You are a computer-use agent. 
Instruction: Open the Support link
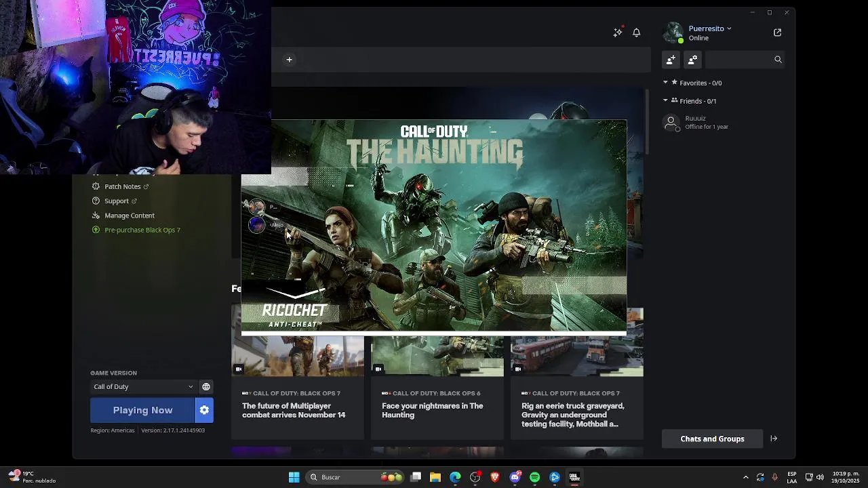[x=116, y=201]
